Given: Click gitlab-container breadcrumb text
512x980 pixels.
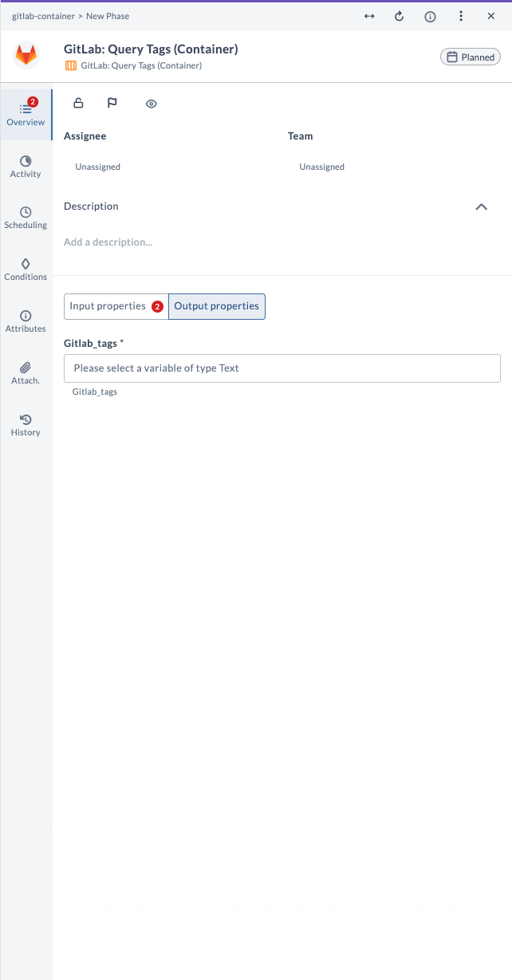Looking at the screenshot, I should coord(43,16).
